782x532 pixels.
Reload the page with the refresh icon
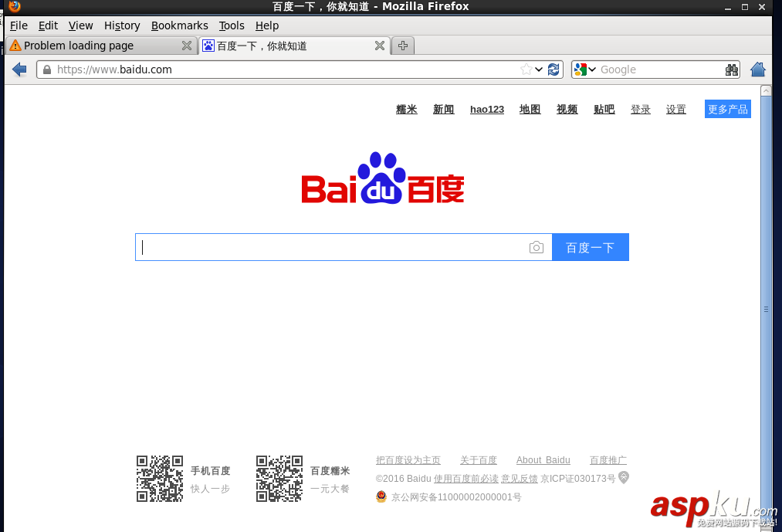click(553, 69)
